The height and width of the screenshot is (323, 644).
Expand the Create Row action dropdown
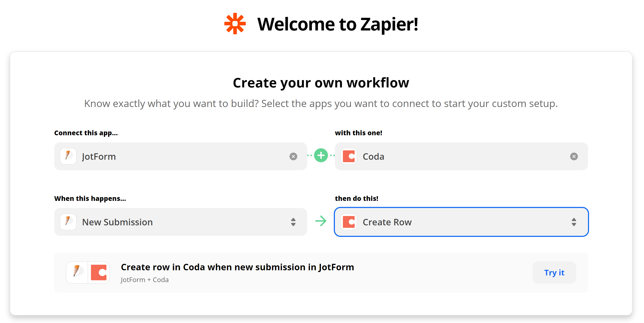461,222
